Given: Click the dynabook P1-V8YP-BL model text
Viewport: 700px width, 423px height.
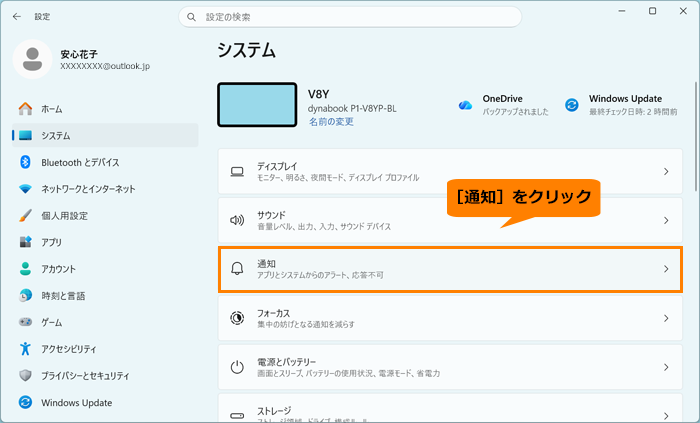Looking at the screenshot, I should coord(352,108).
